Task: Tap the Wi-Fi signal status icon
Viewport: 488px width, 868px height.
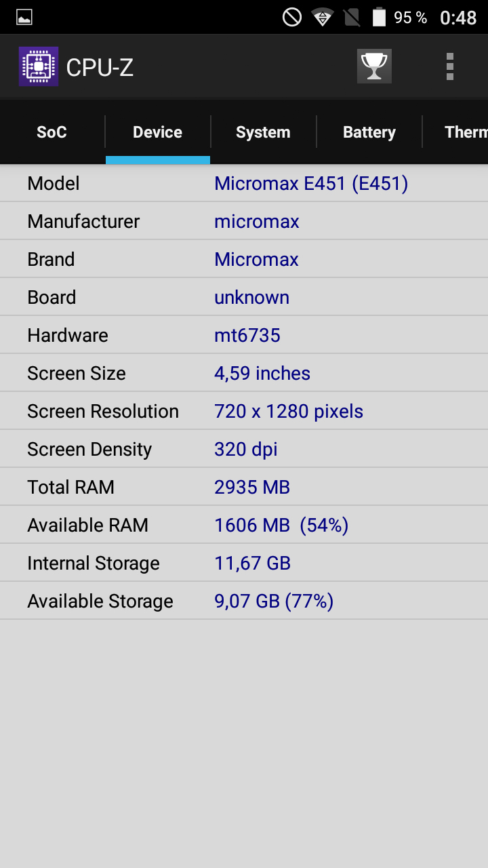Action: [x=323, y=17]
